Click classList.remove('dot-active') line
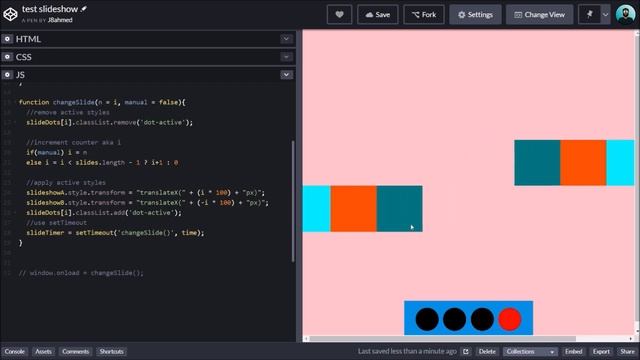Viewport: 640px width, 360px height. click(109, 122)
